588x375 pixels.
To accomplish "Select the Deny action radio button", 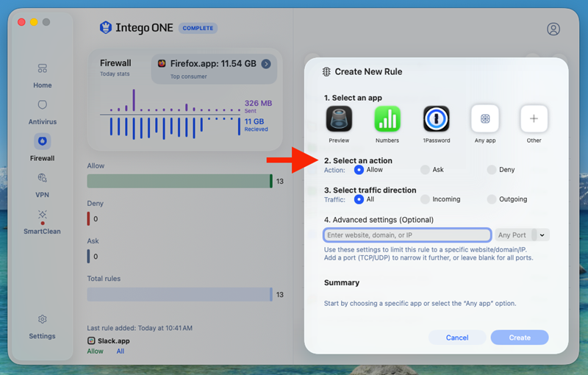I will click(x=492, y=170).
